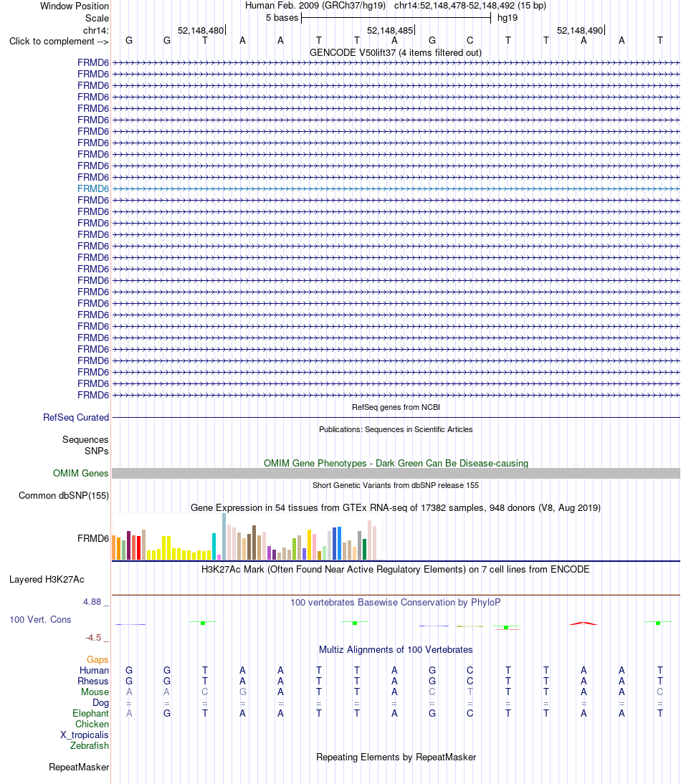The image size is (681, 784).
Task: Click the 'X_tropicalis' alignment row label
Action: [85, 735]
